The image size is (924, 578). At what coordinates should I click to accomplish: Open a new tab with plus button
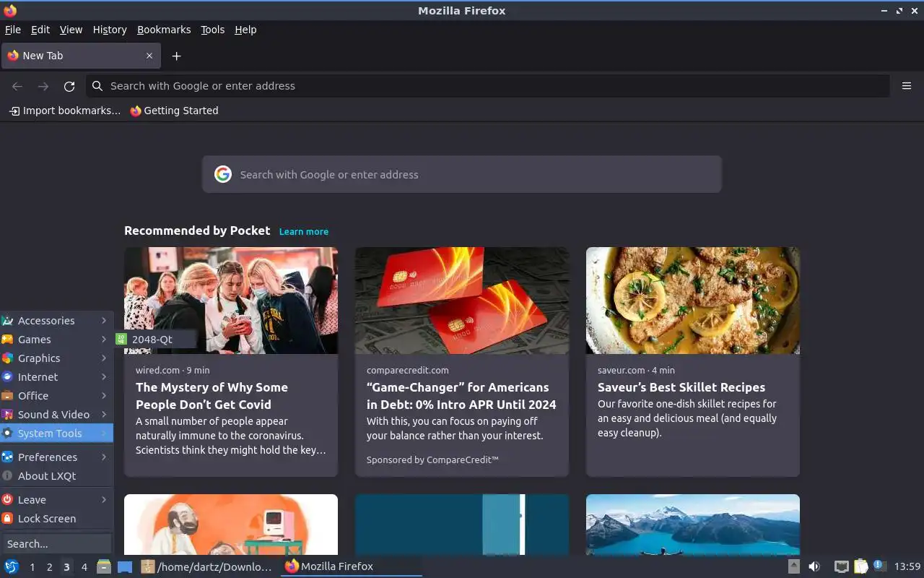click(x=176, y=56)
